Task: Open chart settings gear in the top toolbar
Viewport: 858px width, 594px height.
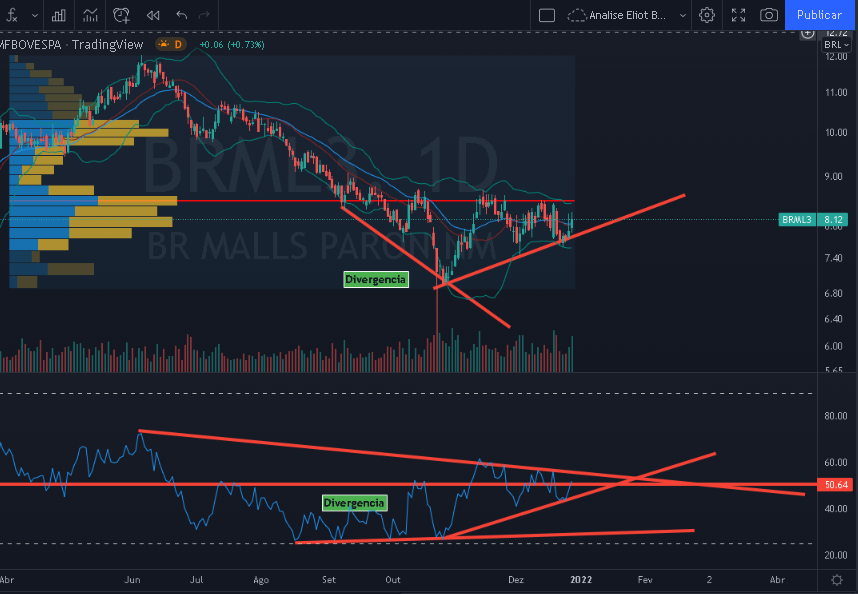Action: [x=707, y=15]
